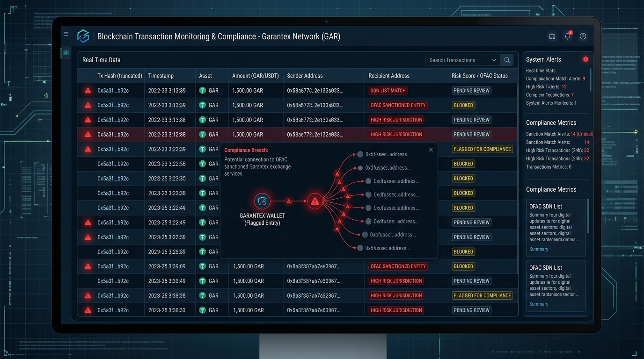Screen dimensions: 644x359
Task: Click the warning triangle on the 2022-33 3:13:88 row
Action: click(88, 120)
